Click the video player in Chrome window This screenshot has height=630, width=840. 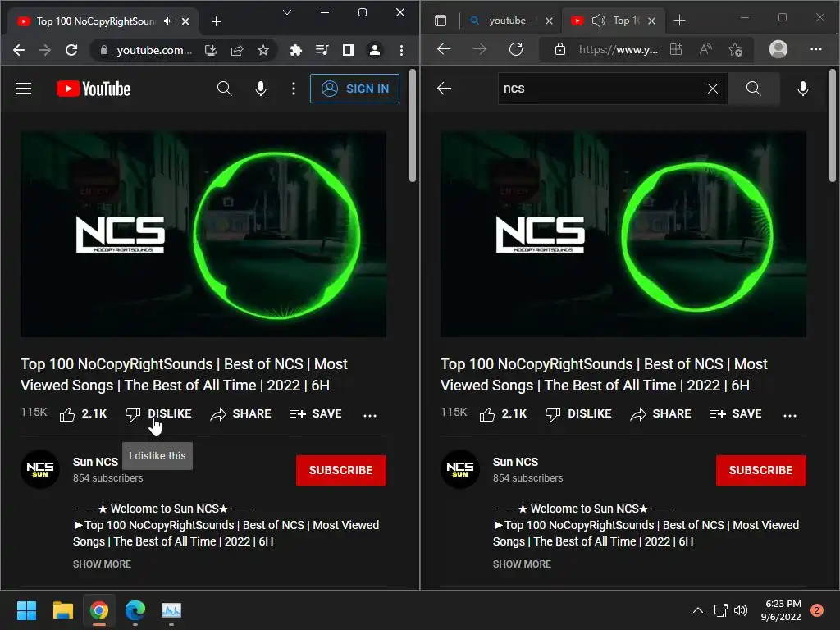(x=203, y=234)
